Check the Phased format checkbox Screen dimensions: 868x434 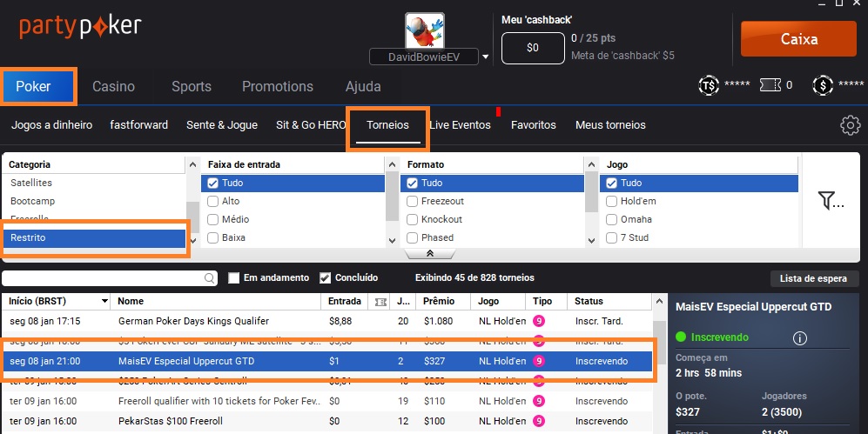click(x=413, y=237)
